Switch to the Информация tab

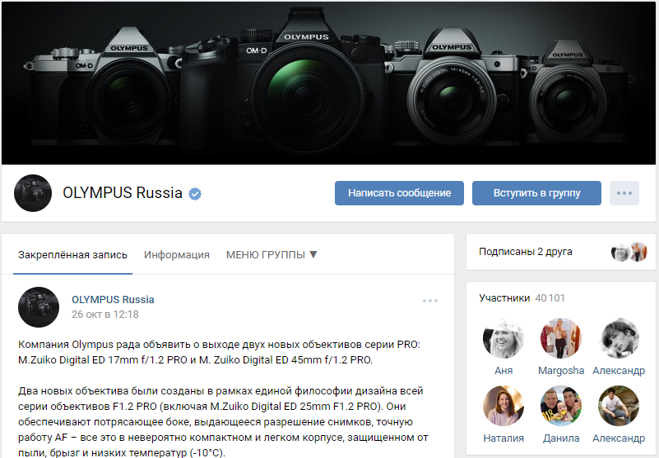(x=177, y=255)
